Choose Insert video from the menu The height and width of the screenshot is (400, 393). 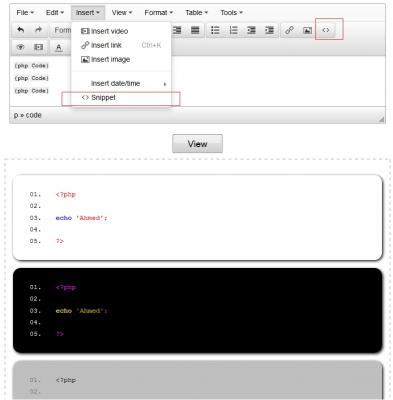coord(121,31)
